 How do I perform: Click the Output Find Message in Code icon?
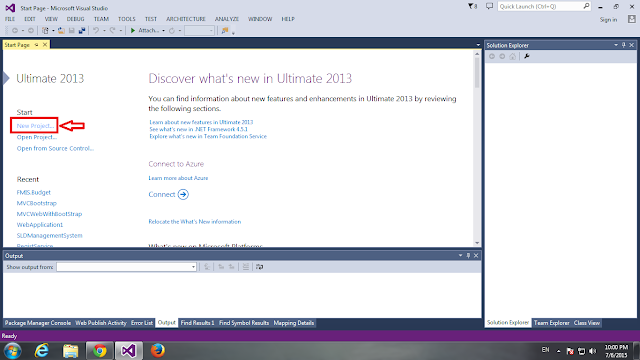click(207, 267)
